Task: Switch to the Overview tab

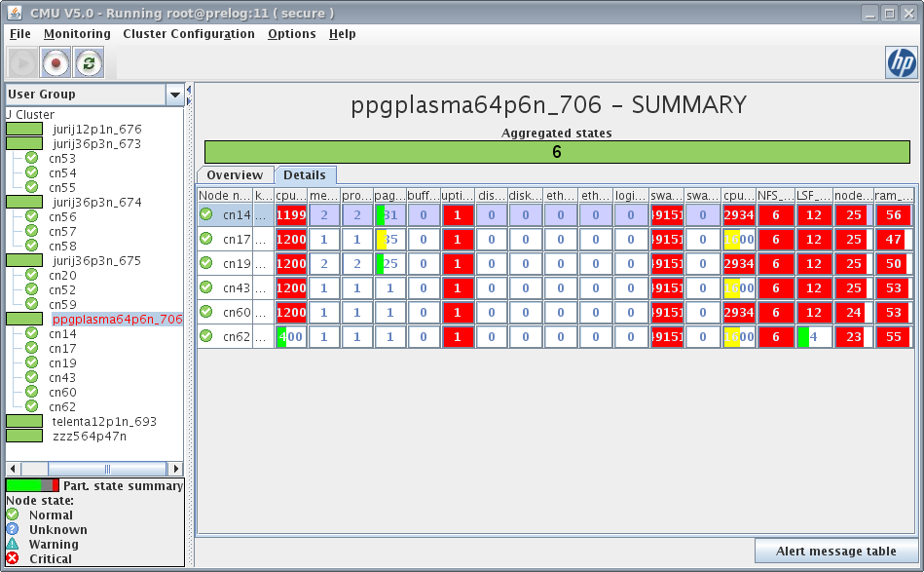Action: pos(235,175)
